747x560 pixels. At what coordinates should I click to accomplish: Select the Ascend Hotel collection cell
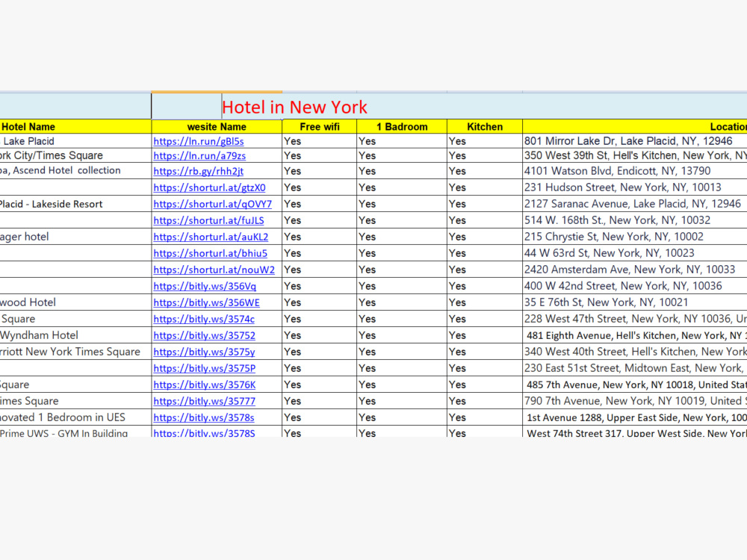coord(75,170)
